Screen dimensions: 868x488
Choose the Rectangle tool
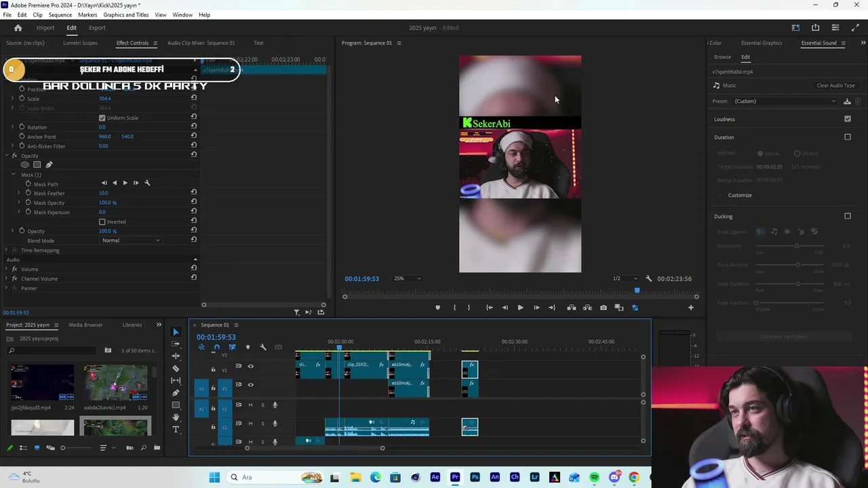(176, 405)
